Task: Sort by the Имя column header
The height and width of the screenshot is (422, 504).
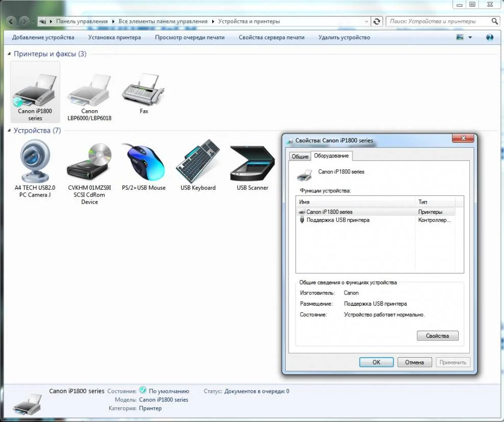Action: [356, 202]
